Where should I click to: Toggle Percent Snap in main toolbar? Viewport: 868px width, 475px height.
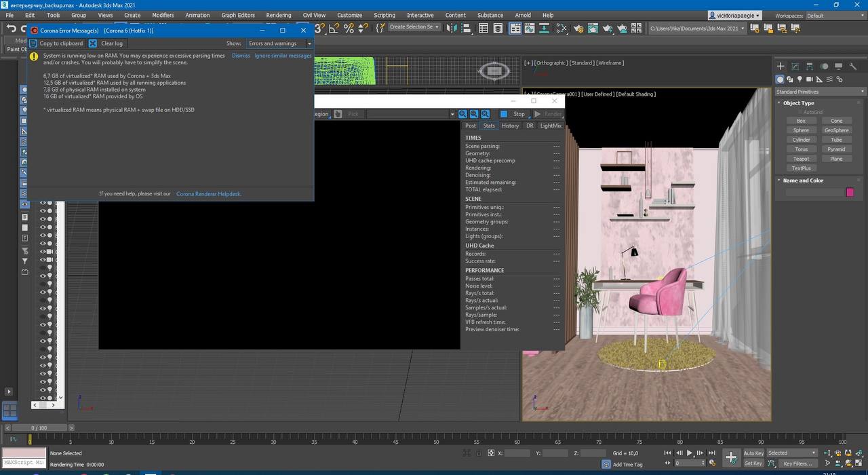[x=349, y=28]
